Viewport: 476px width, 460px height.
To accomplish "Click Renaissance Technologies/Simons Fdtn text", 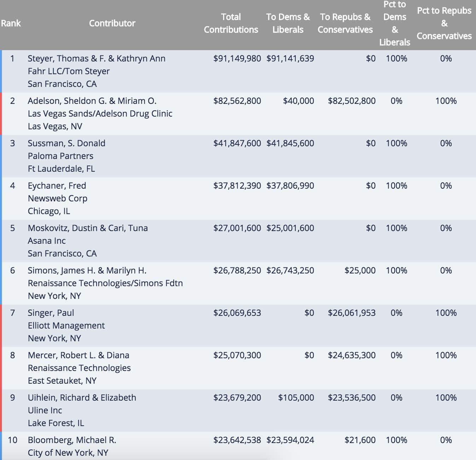I will pyautogui.click(x=105, y=283).
